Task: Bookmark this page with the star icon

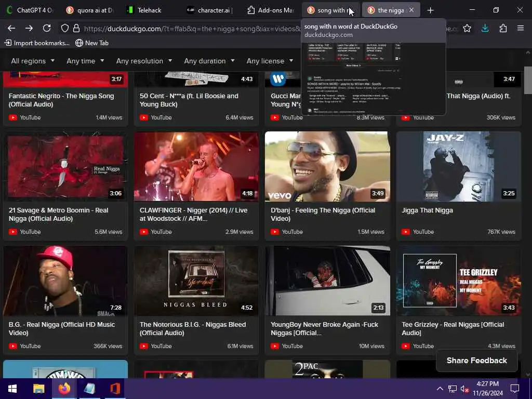Action: click(467, 28)
